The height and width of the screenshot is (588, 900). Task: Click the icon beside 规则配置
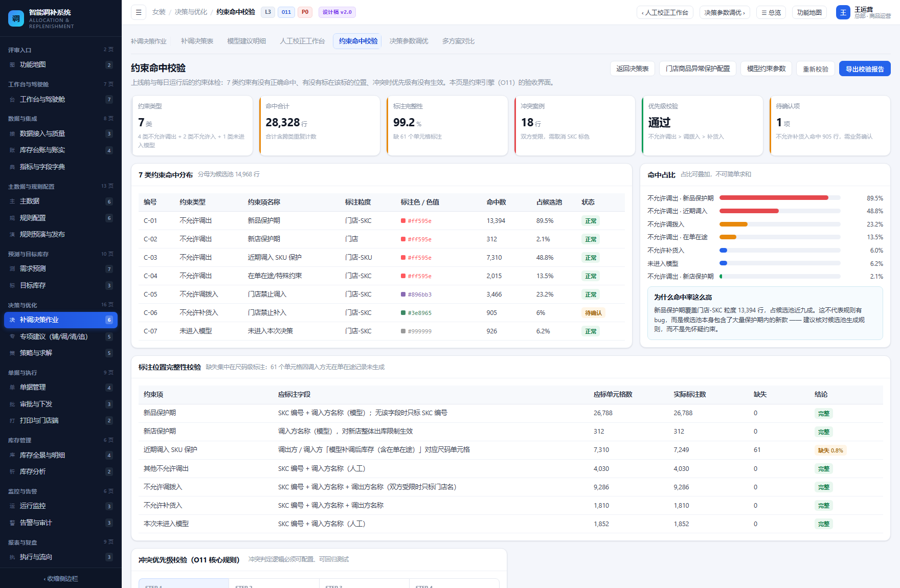pyautogui.click(x=12, y=218)
